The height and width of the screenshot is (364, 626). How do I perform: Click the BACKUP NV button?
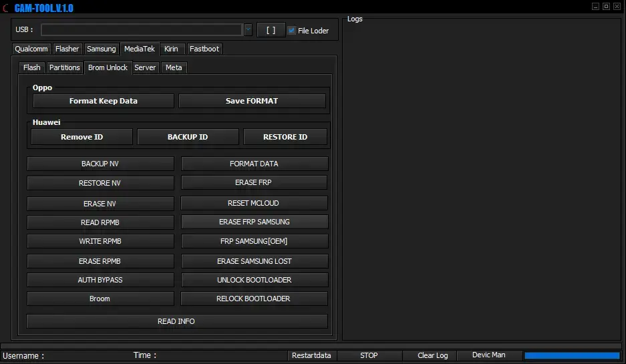pos(100,164)
